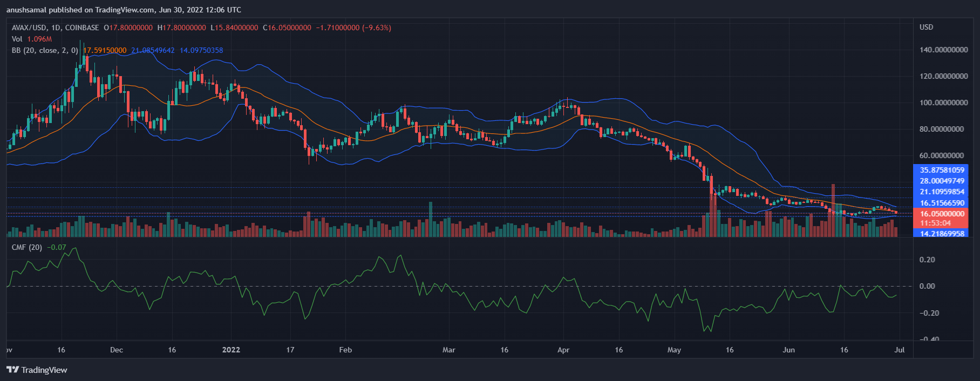The height and width of the screenshot is (381, 980).
Task: Click the red 16.05000000 current price tag
Action: pos(942,214)
